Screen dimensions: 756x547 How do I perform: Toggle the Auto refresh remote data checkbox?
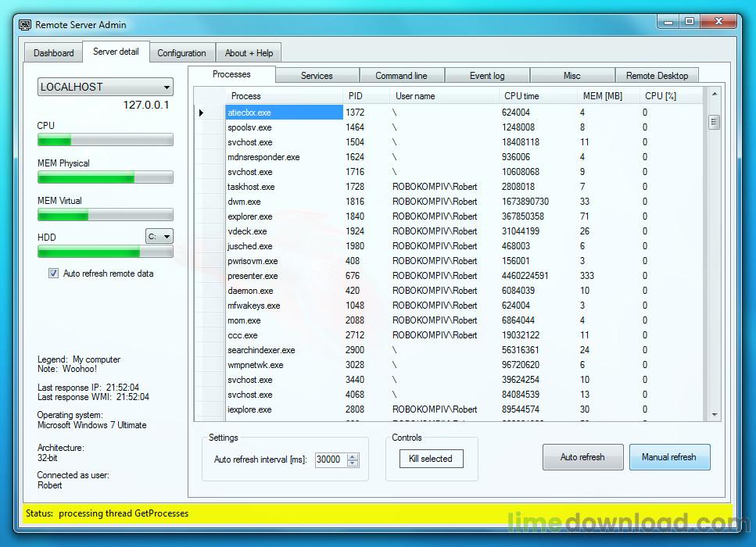(x=53, y=273)
